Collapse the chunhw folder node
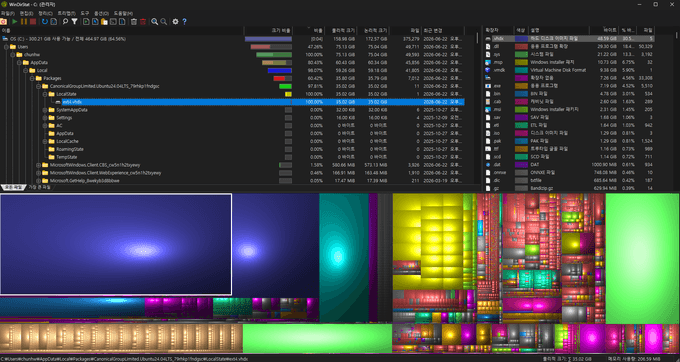 [x=13, y=55]
